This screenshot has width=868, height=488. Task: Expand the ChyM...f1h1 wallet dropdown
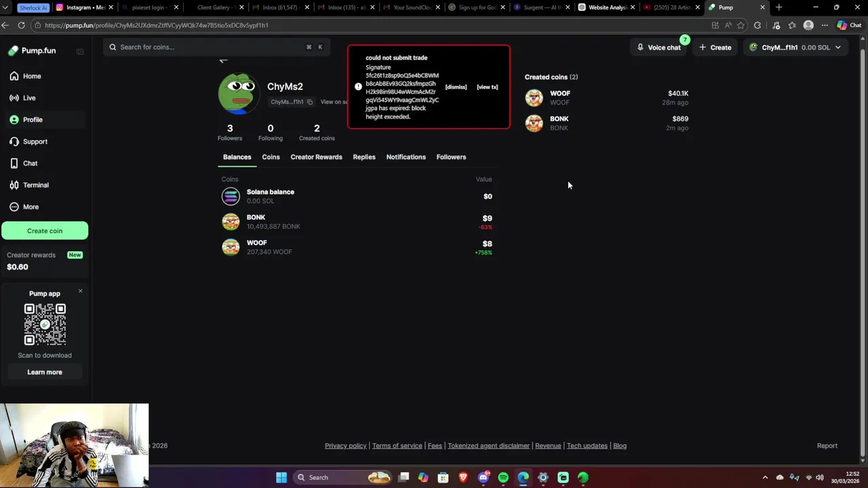[x=795, y=47]
